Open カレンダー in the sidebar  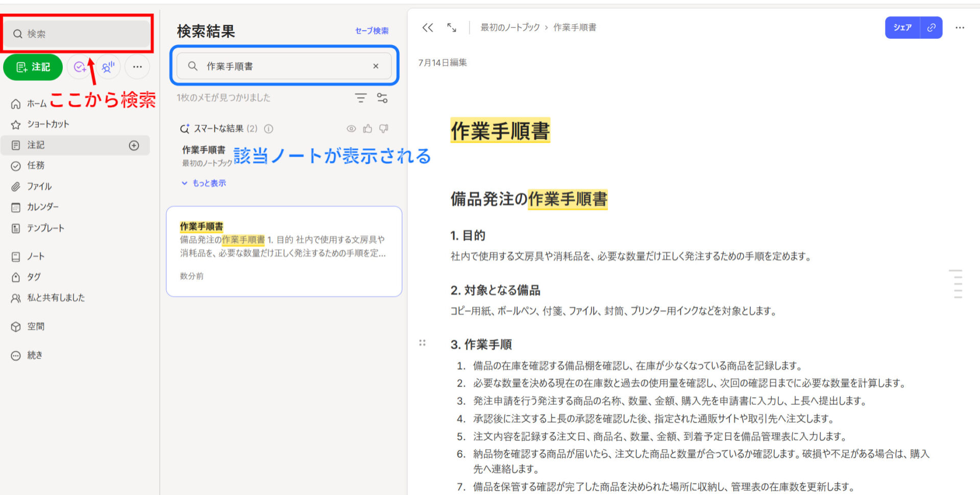click(35, 207)
